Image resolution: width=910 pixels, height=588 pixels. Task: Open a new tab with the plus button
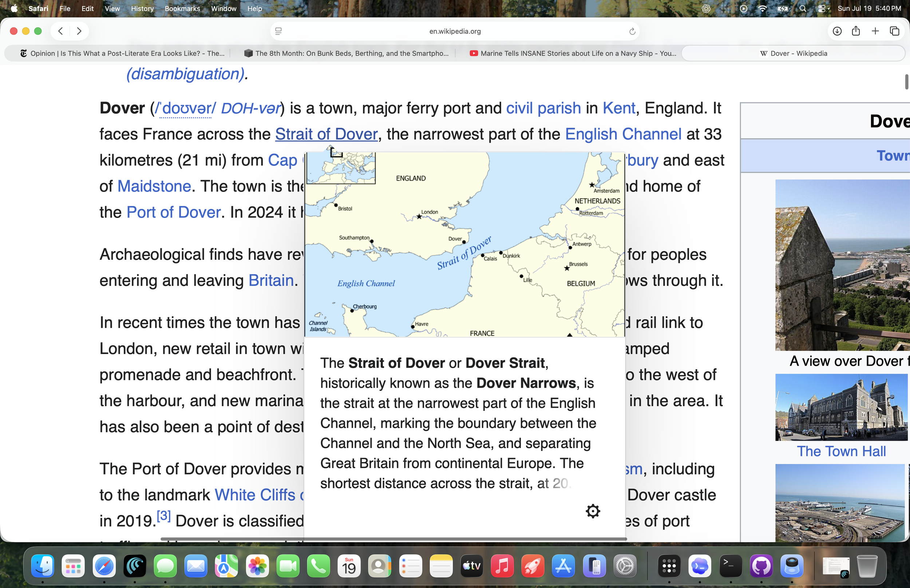tap(875, 31)
